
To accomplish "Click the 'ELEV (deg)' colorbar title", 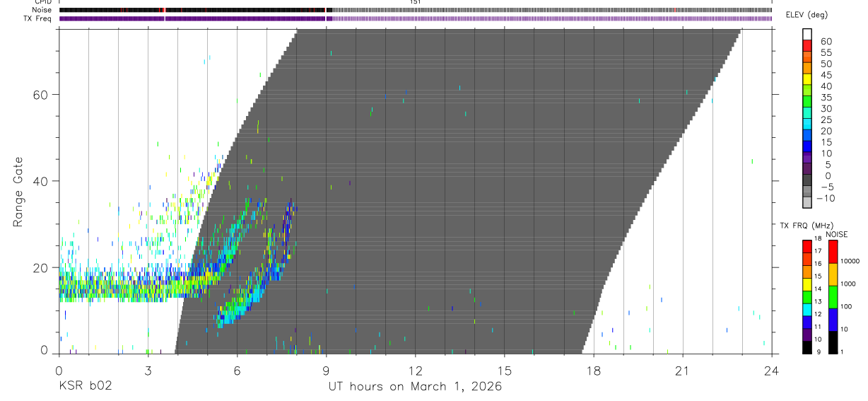I will click(x=807, y=15).
